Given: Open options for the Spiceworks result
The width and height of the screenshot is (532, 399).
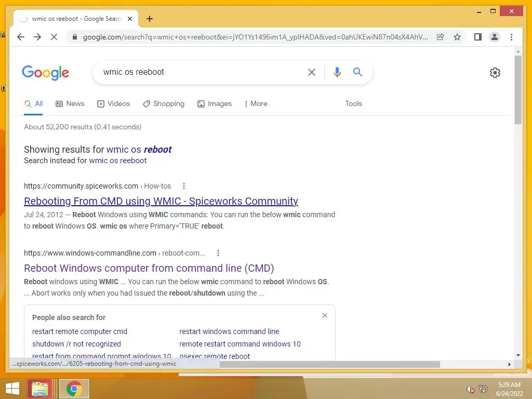Looking at the screenshot, I should [x=184, y=186].
